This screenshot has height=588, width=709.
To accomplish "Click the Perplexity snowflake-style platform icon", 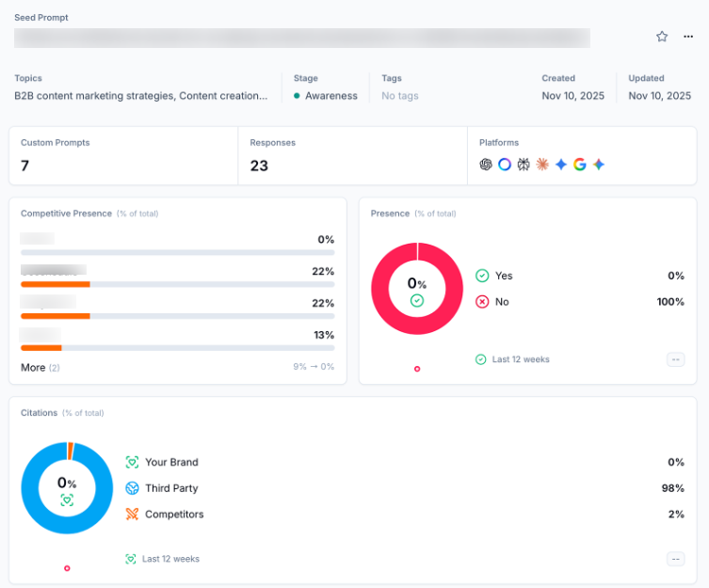I will pos(524,165).
